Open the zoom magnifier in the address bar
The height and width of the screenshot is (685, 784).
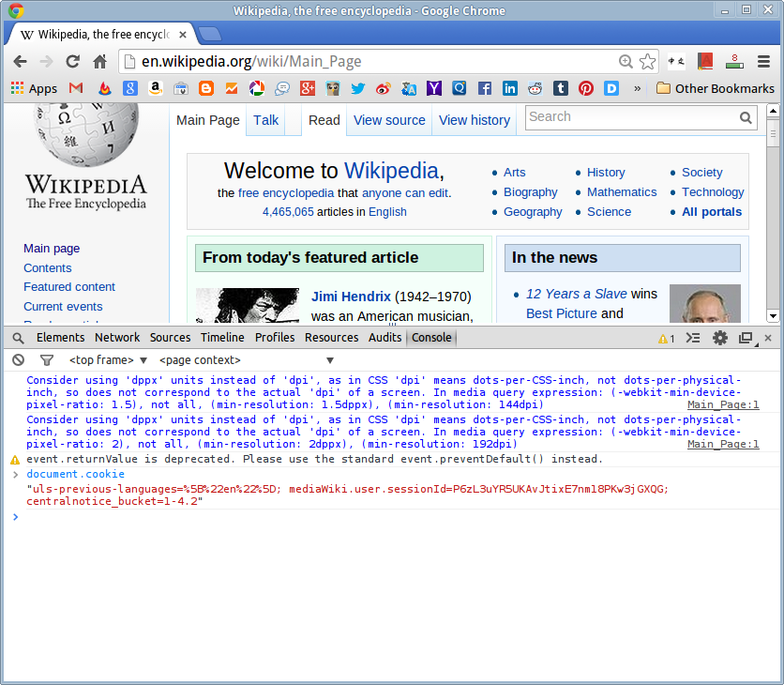pos(625,62)
